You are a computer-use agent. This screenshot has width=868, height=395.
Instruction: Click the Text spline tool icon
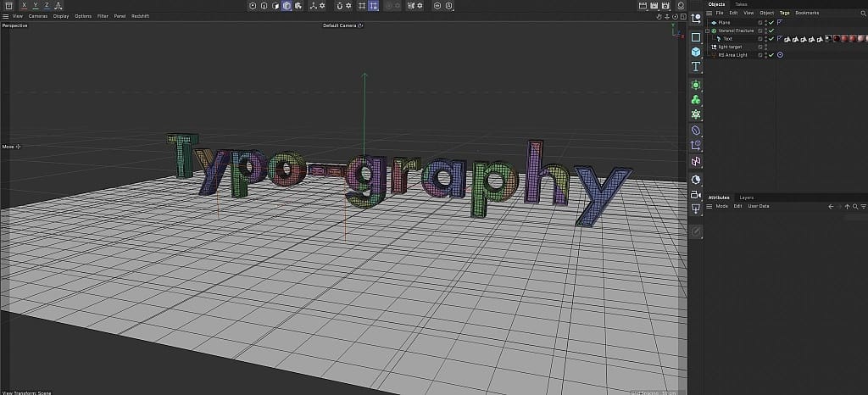(x=696, y=67)
